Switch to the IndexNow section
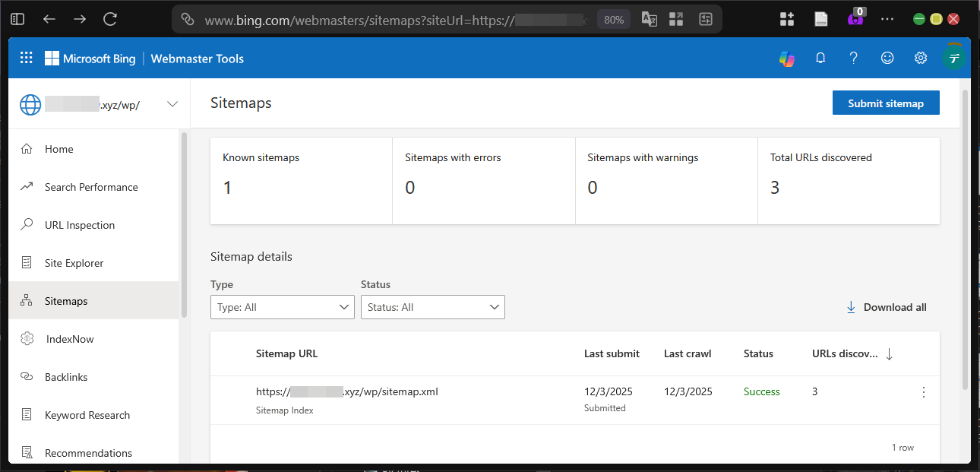This screenshot has height=472, width=980. tap(68, 338)
